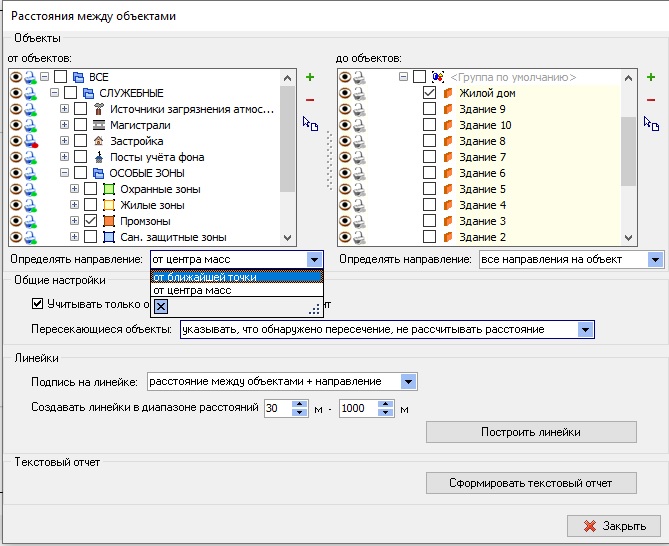669x546 pixels.
Task: Uncheck the Промзоны checkbox
Action: 90,221
